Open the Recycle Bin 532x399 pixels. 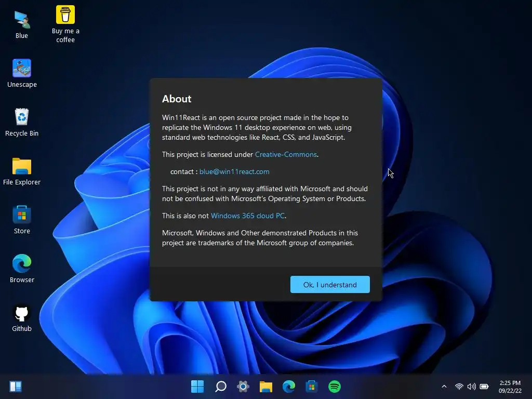pyautogui.click(x=22, y=122)
